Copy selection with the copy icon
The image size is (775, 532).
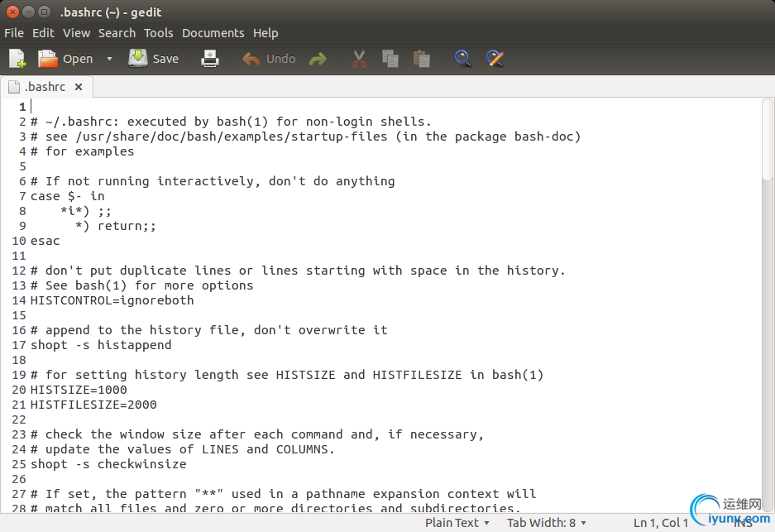[390, 59]
